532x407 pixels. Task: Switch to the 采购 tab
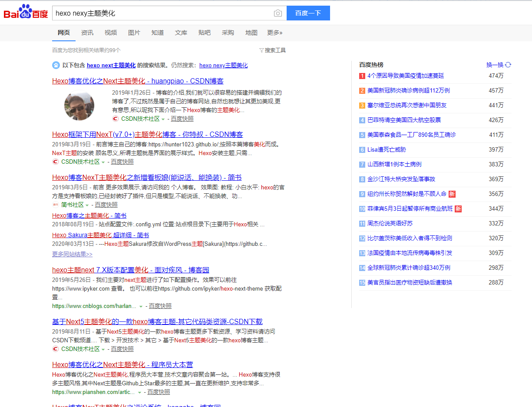(228, 33)
